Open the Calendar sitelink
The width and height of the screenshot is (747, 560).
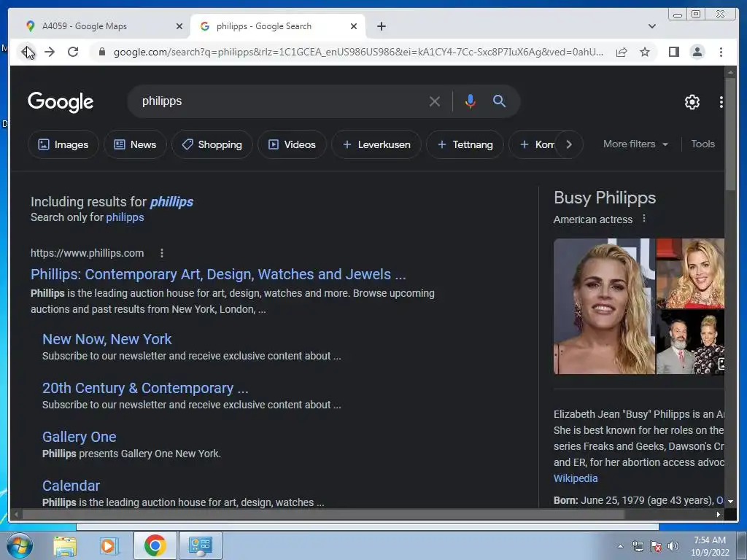(71, 486)
